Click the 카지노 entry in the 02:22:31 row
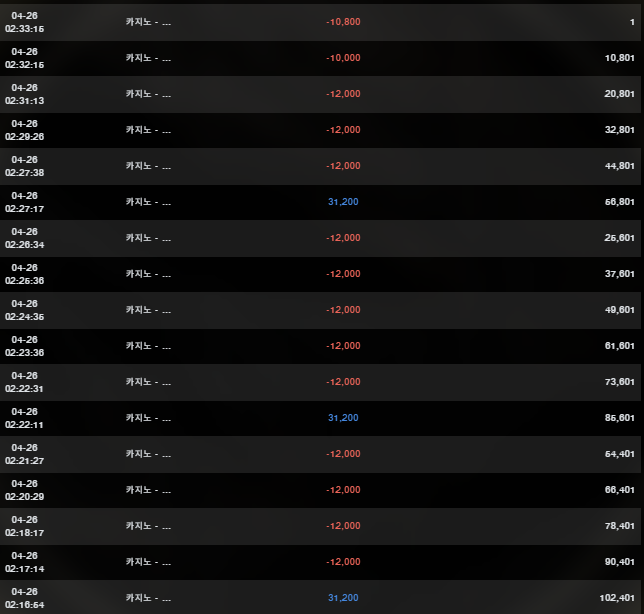This screenshot has height=614, width=644. coord(148,382)
